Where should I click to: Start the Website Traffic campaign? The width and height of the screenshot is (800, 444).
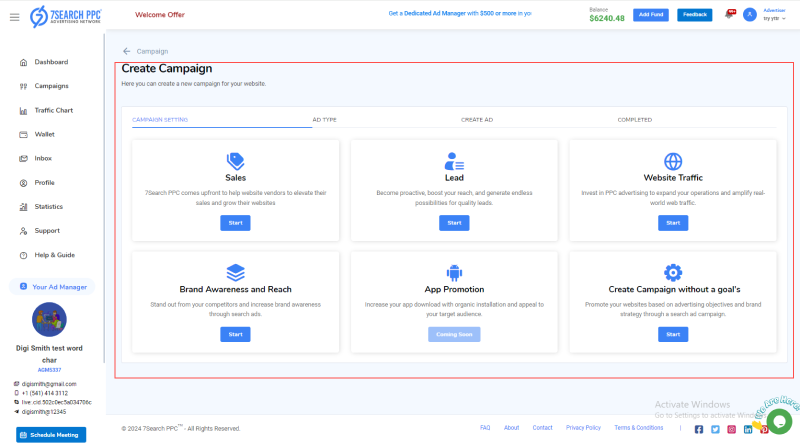(x=672, y=223)
